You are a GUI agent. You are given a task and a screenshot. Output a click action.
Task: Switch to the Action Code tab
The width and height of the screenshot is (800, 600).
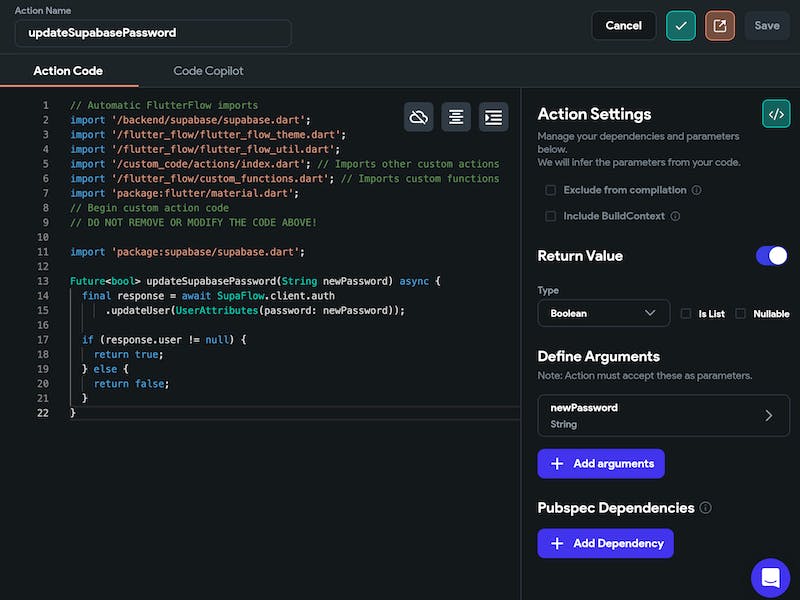[x=68, y=71]
